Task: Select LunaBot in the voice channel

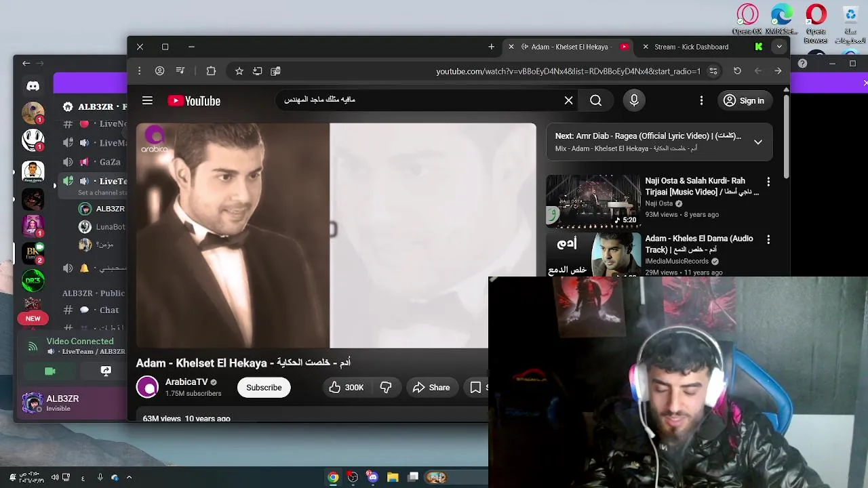Action: pyautogui.click(x=102, y=227)
